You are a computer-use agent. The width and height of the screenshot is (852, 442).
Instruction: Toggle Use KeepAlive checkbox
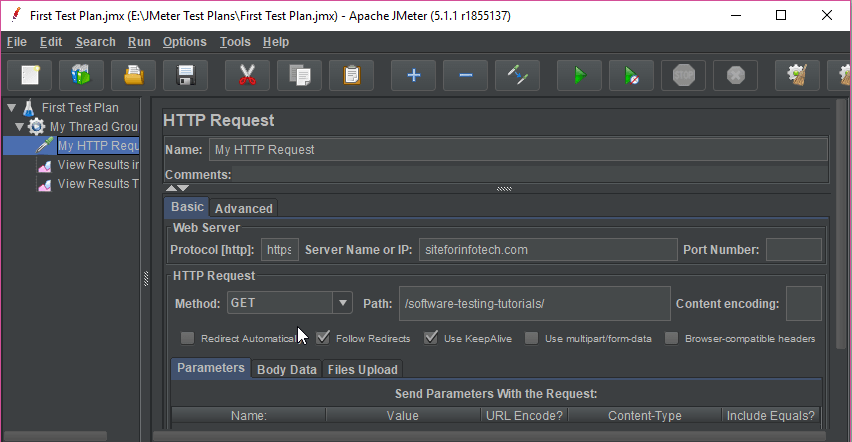click(431, 338)
